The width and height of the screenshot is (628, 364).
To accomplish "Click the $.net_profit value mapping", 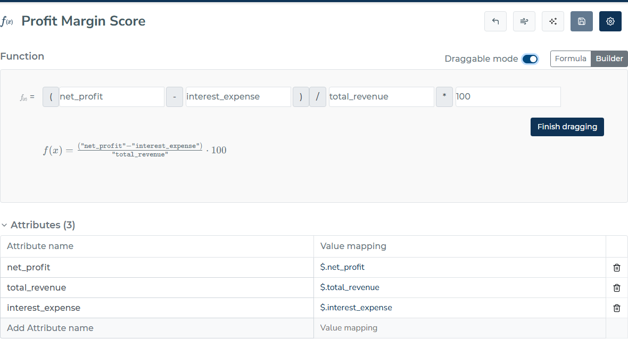I will point(460,268).
